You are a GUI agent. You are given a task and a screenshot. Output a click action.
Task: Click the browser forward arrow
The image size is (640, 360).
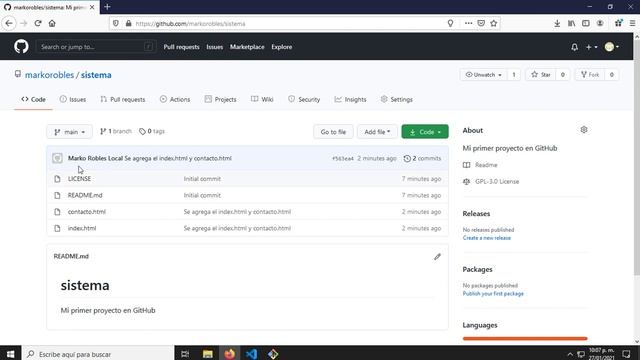23,23
